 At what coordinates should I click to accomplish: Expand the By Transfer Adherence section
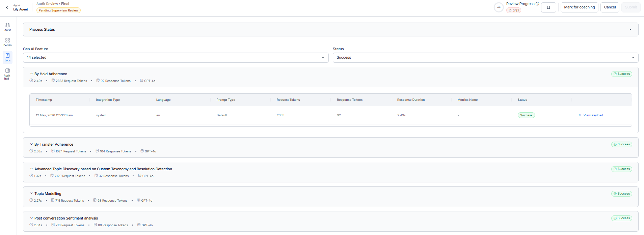31,144
